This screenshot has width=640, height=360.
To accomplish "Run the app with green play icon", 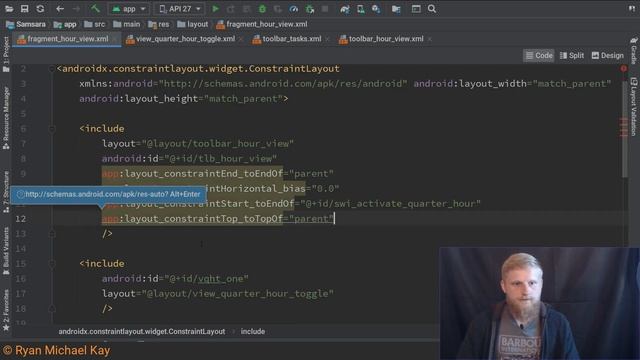I will [215, 9].
